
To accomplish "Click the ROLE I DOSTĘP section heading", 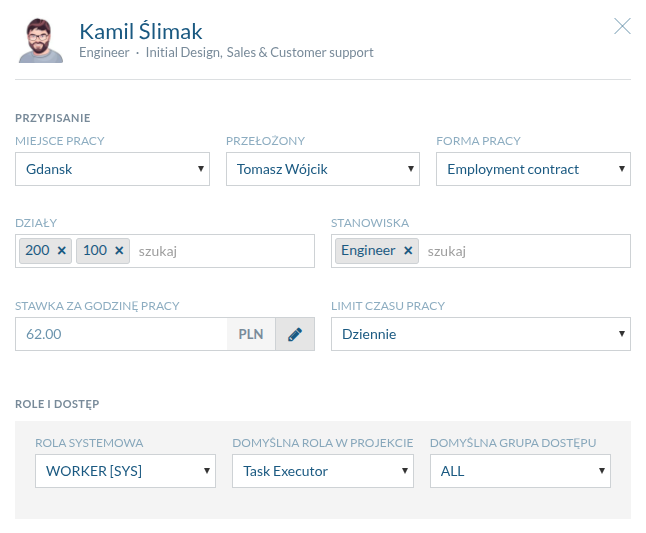I will 57,404.
